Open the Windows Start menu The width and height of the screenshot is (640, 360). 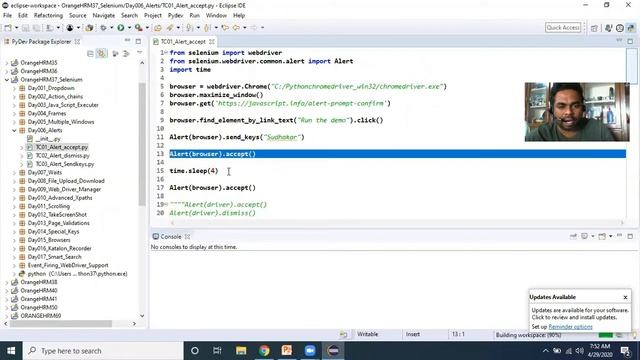point(11,351)
